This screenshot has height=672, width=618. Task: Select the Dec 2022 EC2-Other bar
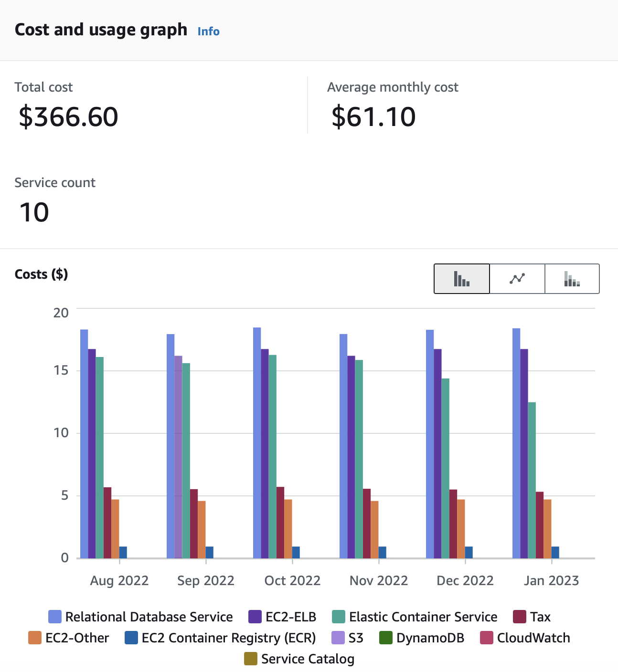(461, 529)
